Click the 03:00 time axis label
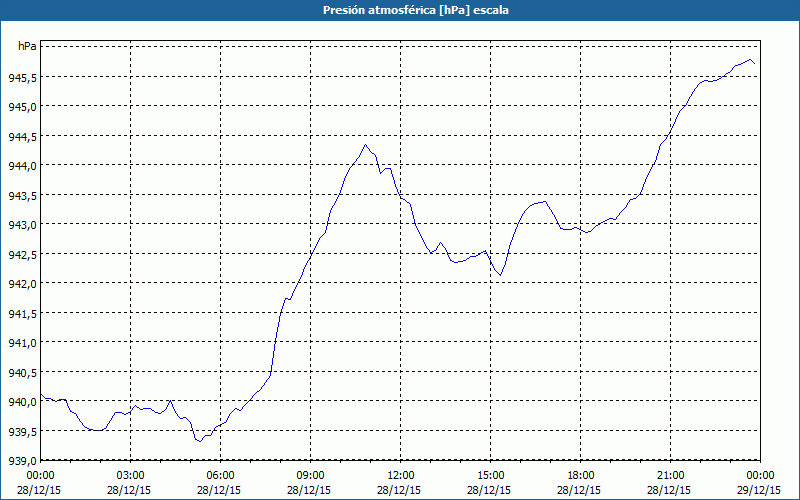 coord(131,476)
